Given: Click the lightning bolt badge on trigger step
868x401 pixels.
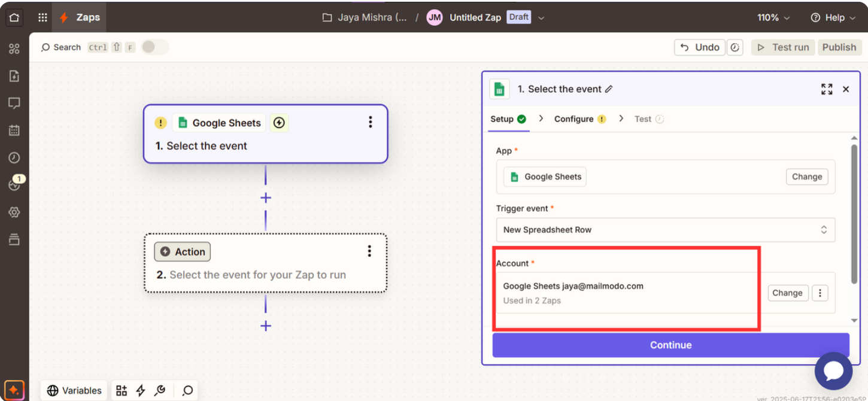Looking at the screenshot, I should tap(279, 123).
